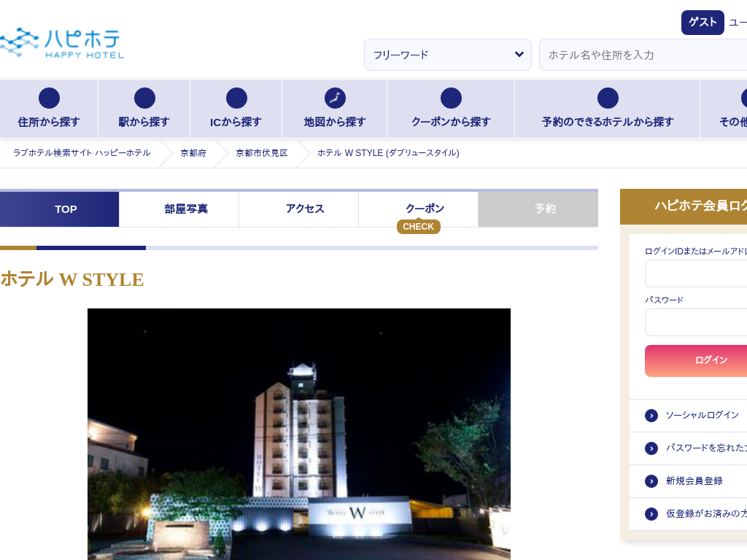The height and width of the screenshot is (560, 747).
Task: Click the ICから探す circle icon
Action: point(236,98)
